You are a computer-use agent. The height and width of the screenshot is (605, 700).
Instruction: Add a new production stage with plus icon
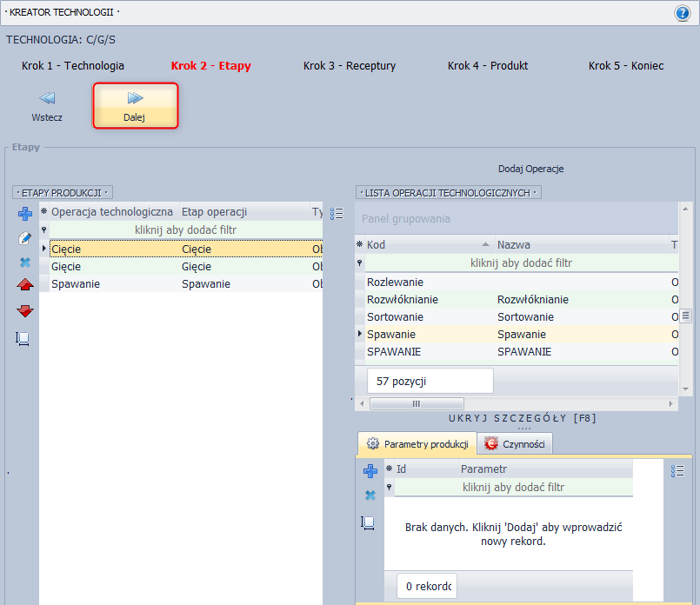click(x=24, y=214)
